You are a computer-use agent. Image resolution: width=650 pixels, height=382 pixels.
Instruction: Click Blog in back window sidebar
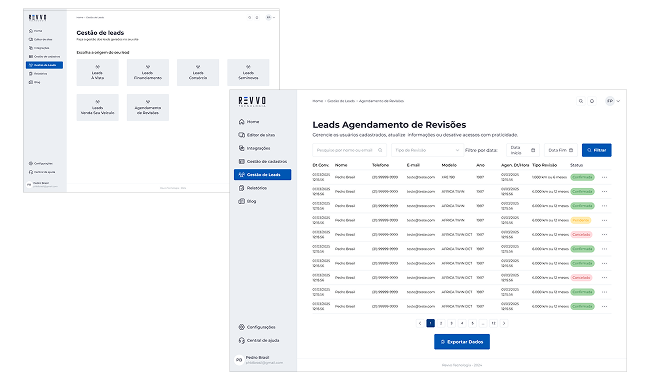35,82
